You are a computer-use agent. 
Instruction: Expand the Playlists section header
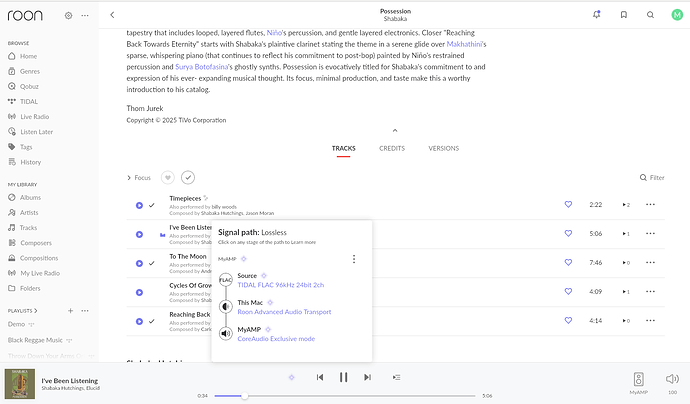pyautogui.click(x=22, y=311)
